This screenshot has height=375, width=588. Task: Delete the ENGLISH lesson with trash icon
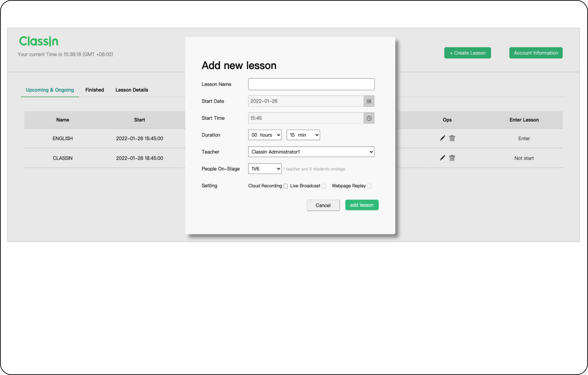[452, 138]
